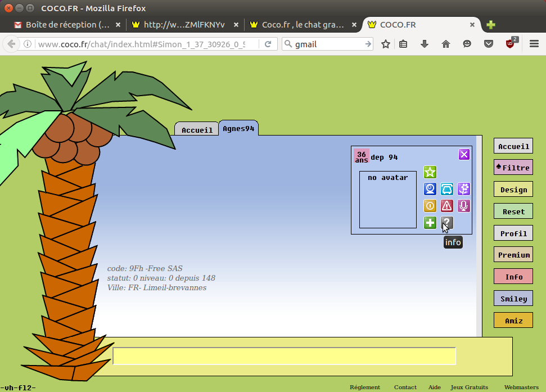Select the Agnes94 conversation tab
This screenshot has width=546, height=392.
point(238,128)
